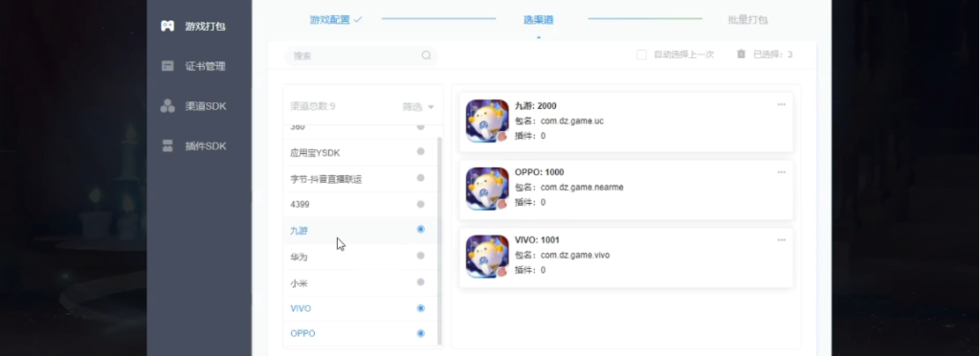Deselect the 九游 channel radio button
The image size is (980, 356).
[x=421, y=230]
